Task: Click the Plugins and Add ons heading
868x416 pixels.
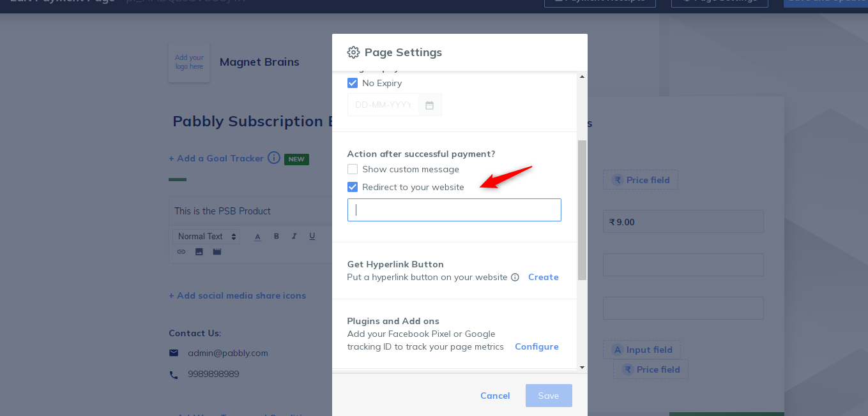Action: [x=393, y=321]
